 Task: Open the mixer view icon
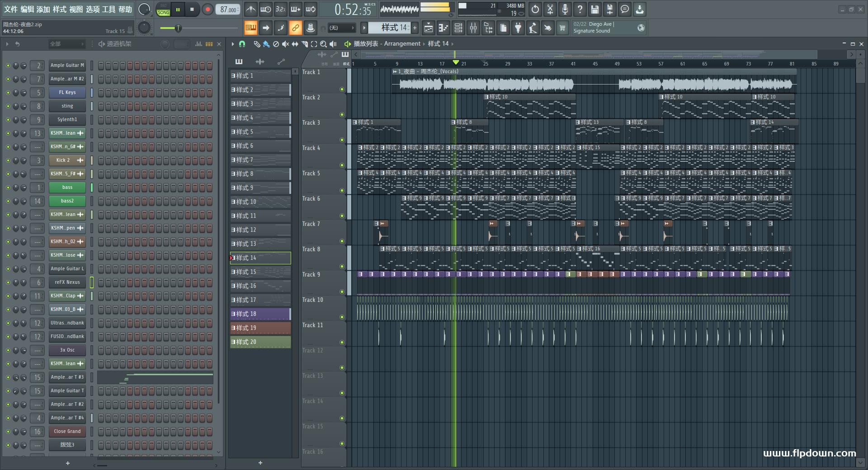[x=473, y=28]
